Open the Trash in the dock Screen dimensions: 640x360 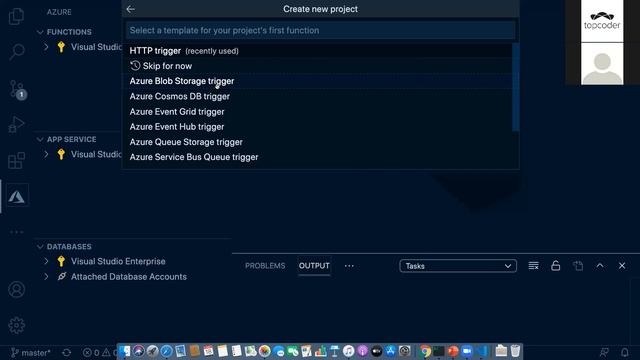515,351
